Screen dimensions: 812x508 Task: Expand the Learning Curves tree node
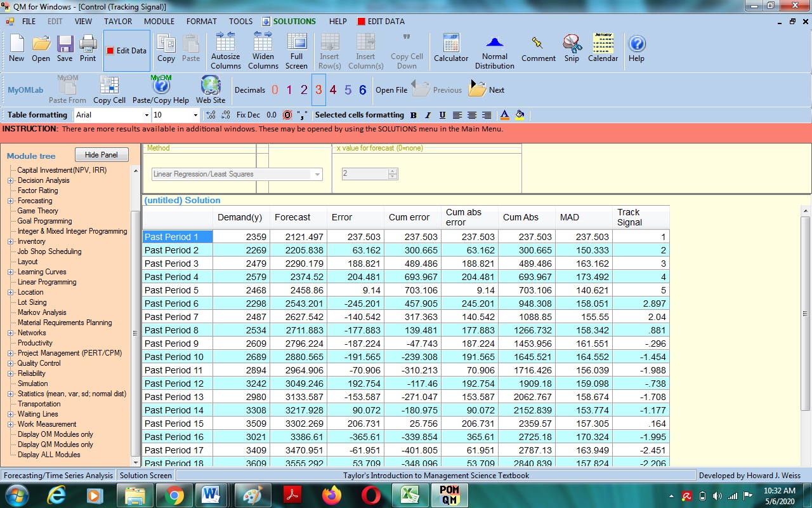(x=11, y=272)
